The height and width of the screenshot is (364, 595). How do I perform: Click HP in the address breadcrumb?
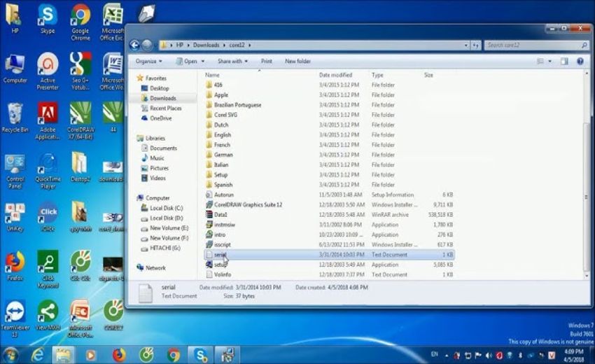179,45
